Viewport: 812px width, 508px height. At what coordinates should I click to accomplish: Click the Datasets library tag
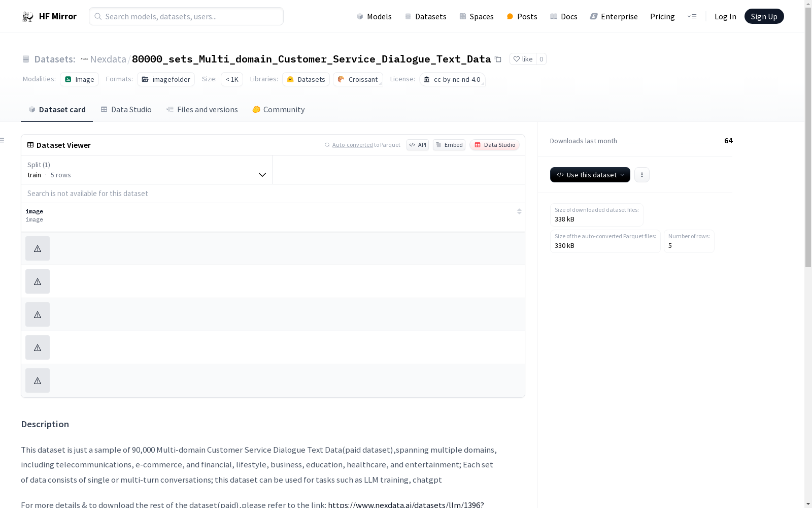click(306, 79)
